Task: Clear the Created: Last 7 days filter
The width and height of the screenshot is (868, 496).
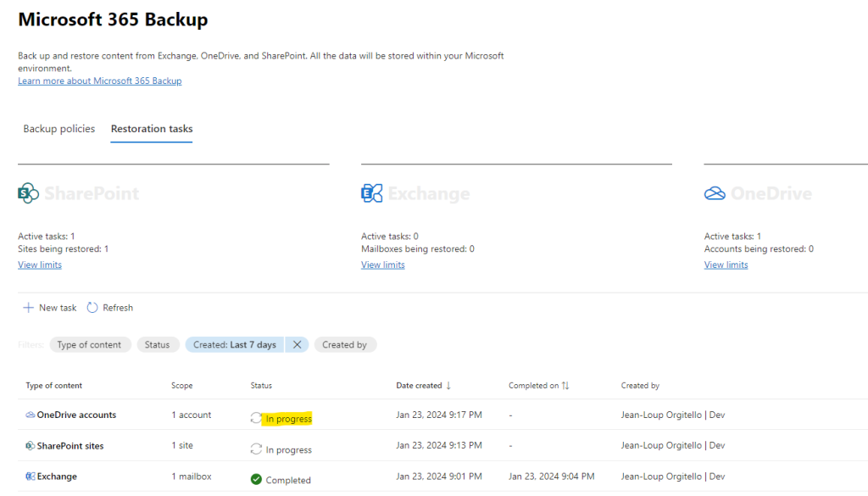Action: pyautogui.click(x=298, y=344)
